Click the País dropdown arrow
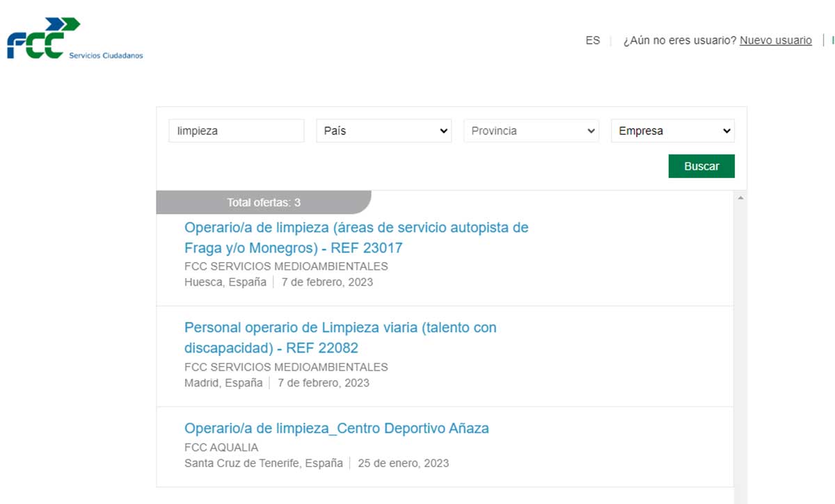The image size is (835, 504). click(x=443, y=130)
